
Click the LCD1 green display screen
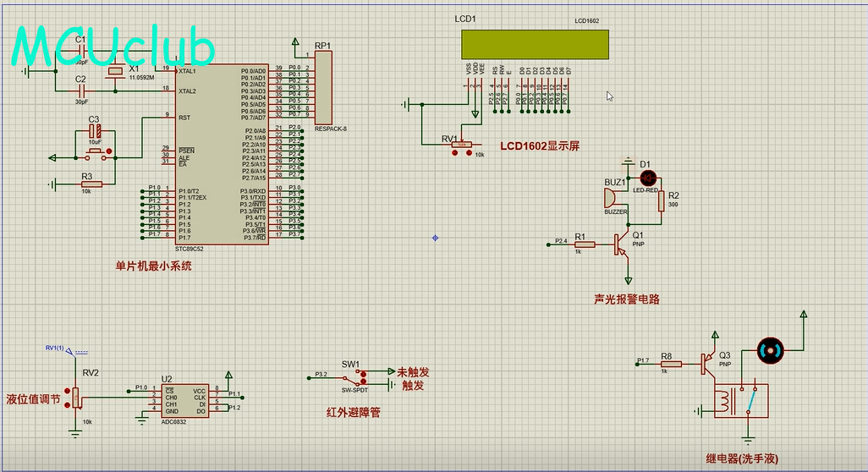coord(534,44)
